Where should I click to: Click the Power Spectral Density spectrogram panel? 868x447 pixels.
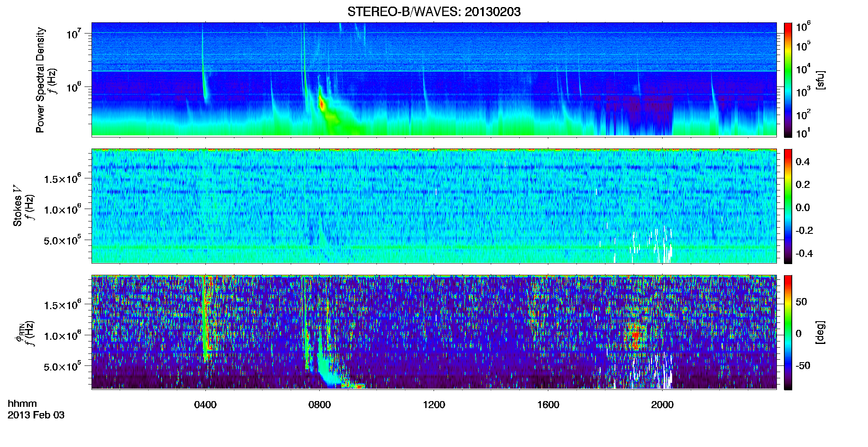click(434, 79)
